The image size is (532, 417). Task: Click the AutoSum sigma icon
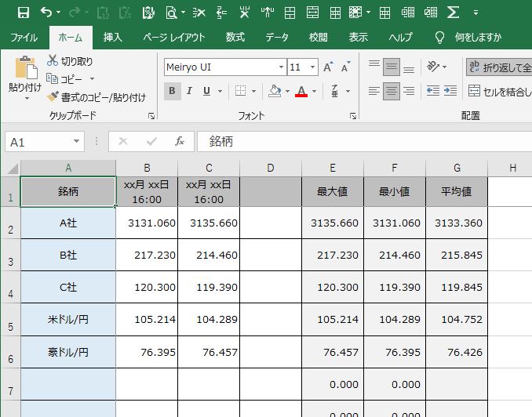coord(454,13)
